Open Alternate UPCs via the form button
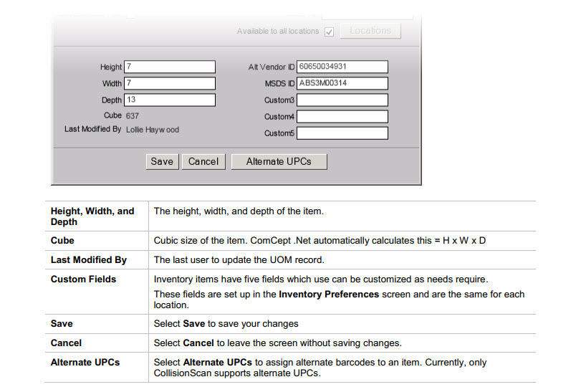 coord(279,161)
